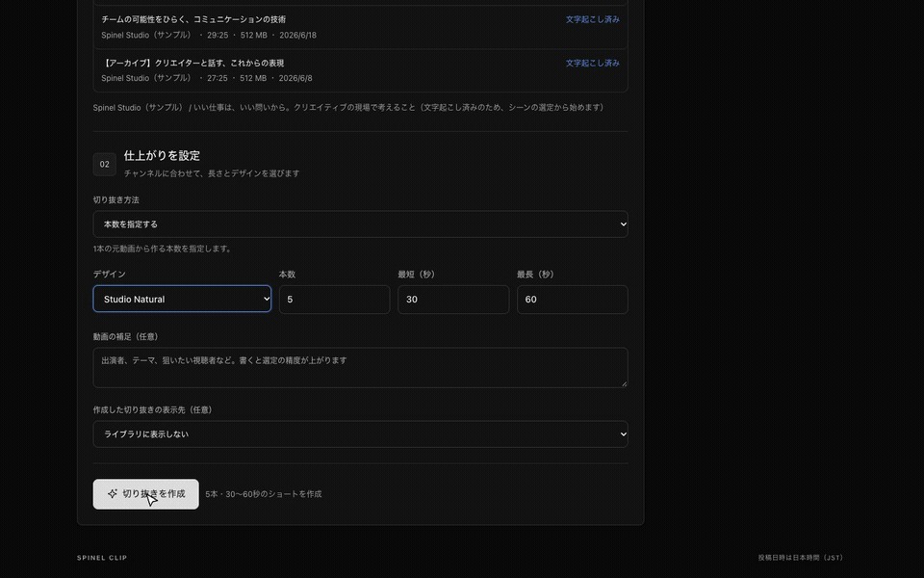Focus the 本数 input field
924x578 pixels.
[x=334, y=300]
